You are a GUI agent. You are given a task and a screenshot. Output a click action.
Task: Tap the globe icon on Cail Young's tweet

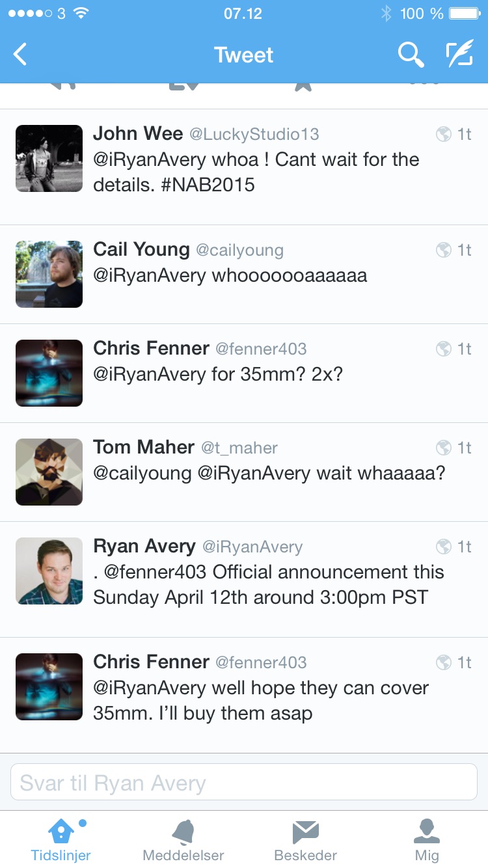pyautogui.click(x=444, y=251)
